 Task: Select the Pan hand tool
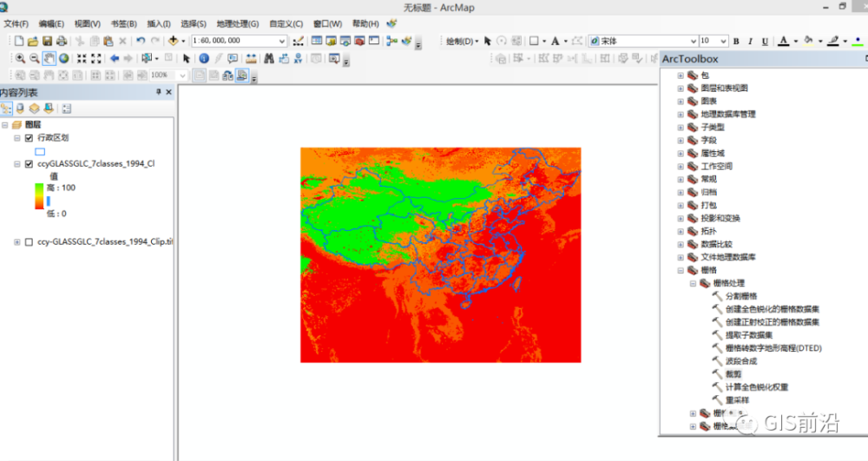click(49, 59)
